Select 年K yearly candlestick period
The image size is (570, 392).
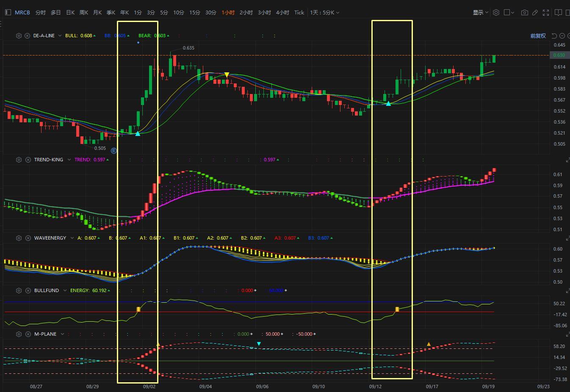[125, 12]
